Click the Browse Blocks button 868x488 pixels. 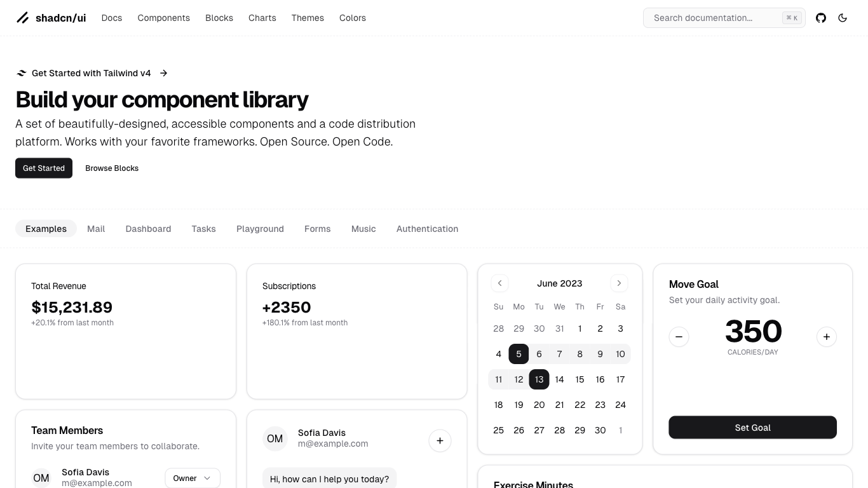[x=112, y=168]
